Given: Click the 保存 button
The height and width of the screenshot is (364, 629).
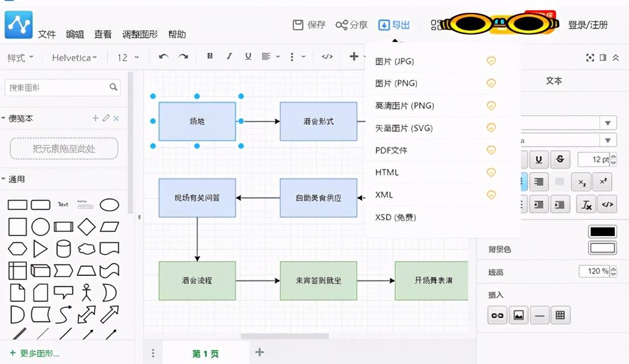Looking at the screenshot, I should 309,25.
